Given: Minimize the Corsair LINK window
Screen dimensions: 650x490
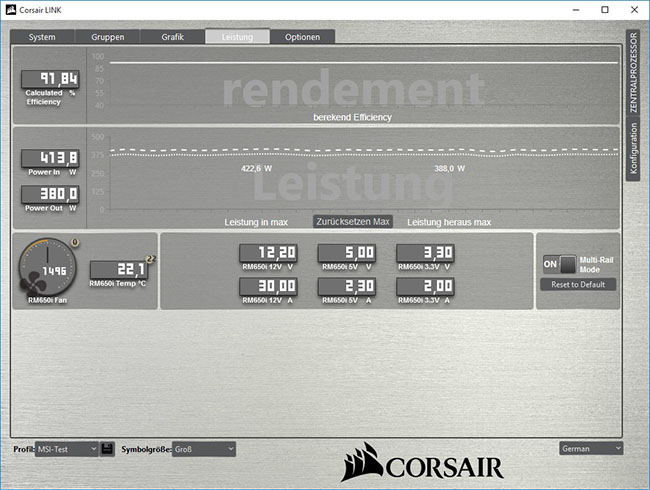Looking at the screenshot, I should click(576, 10).
